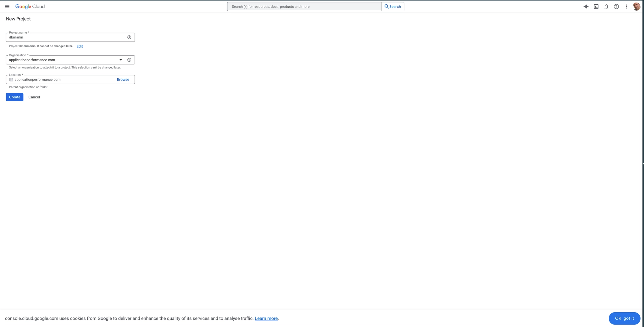Click Edit to change the Project ID

[x=79, y=46]
